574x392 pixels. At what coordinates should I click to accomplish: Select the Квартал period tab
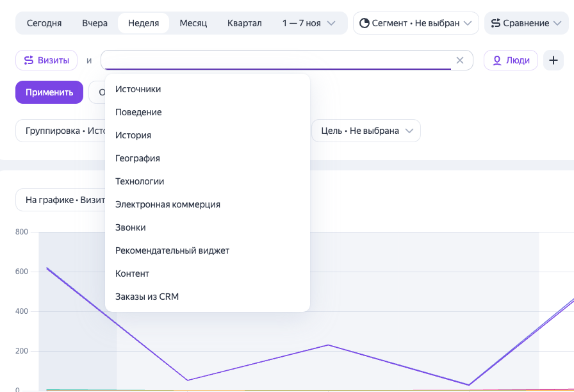(x=245, y=23)
